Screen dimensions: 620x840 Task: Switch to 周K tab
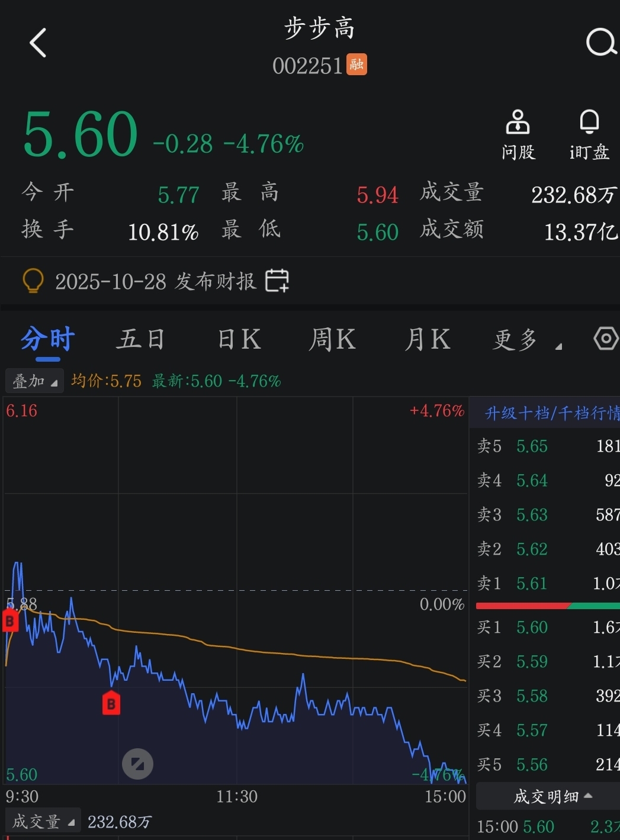tap(332, 340)
